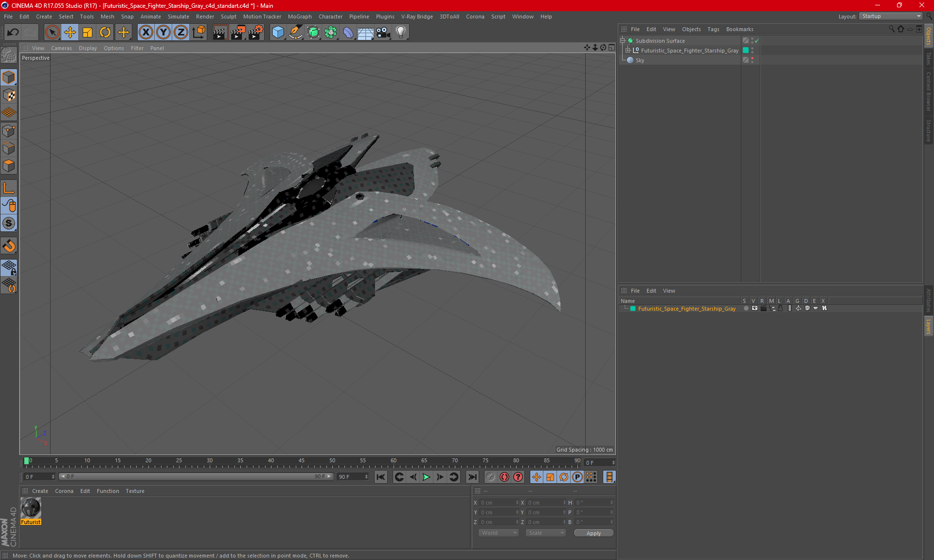
Task: Switch to Edges mode
Action: click(x=9, y=148)
